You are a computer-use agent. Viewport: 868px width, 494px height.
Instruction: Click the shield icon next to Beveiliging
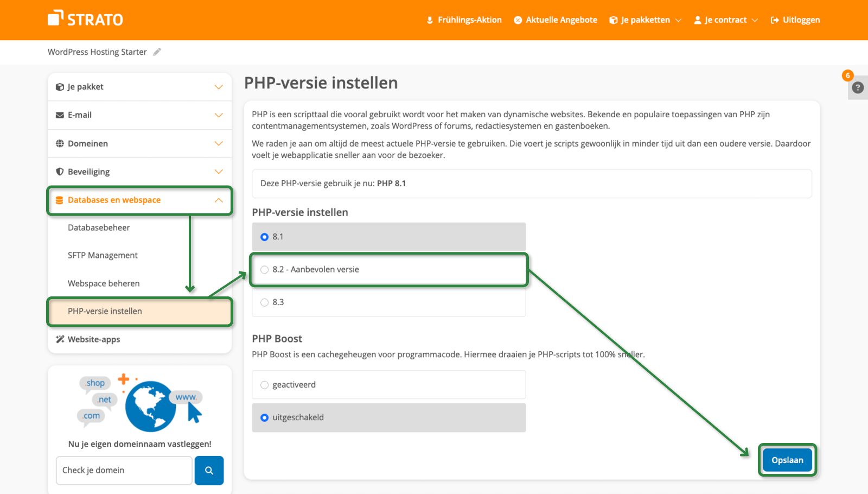[x=60, y=171]
